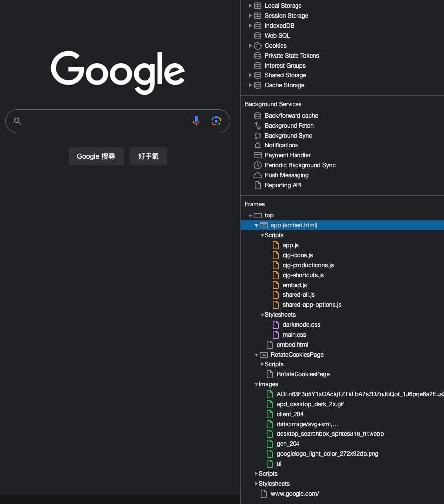Screen dimensions: 444x504
Task: Open the googlelogo_light_color_272x92dp.png image
Action: (327, 454)
